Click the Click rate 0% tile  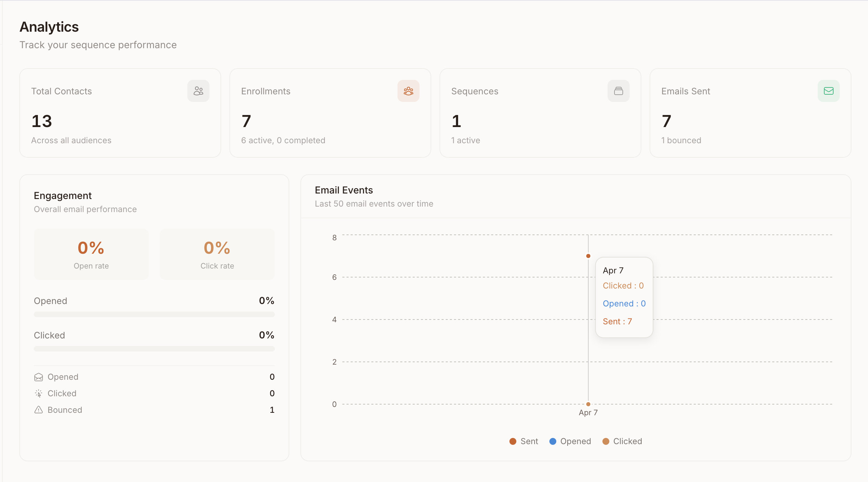(217, 254)
